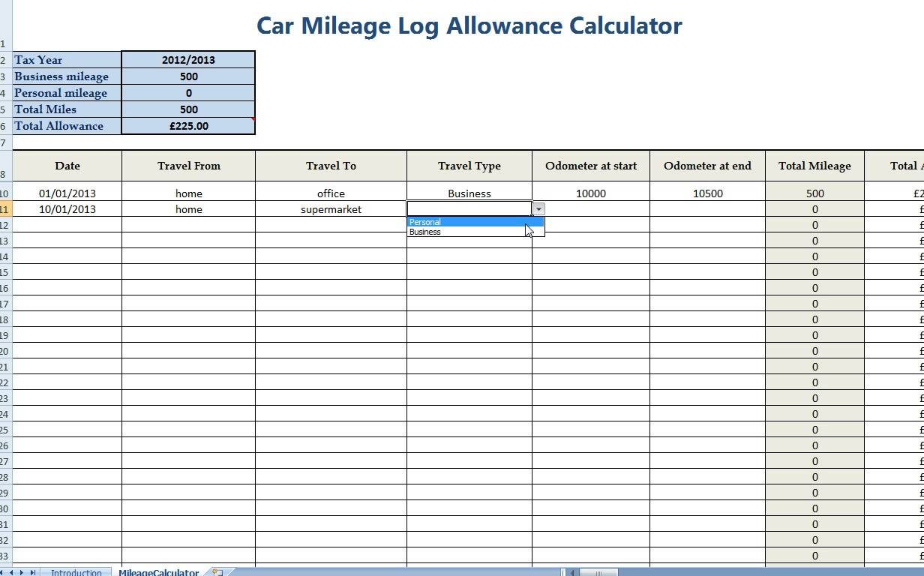Click the Tax Year label cell
The height and width of the screenshot is (576, 924).
click(67, 60)
